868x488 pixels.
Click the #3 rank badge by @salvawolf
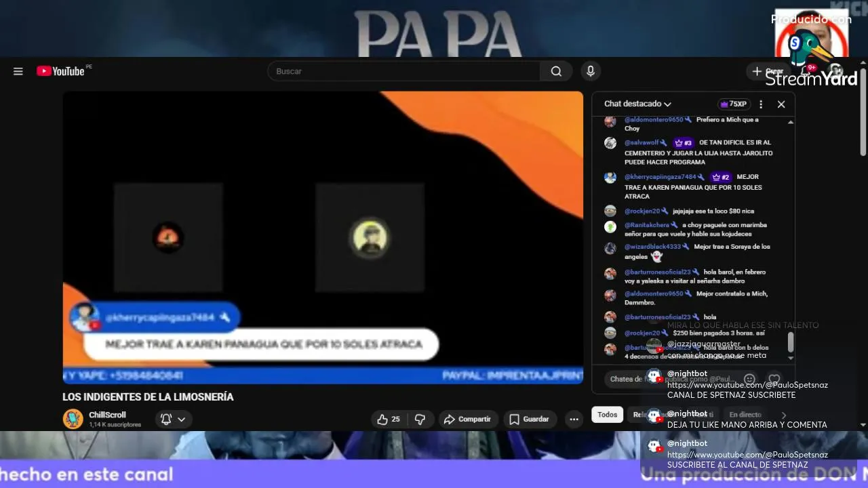(x=683, y=143)
